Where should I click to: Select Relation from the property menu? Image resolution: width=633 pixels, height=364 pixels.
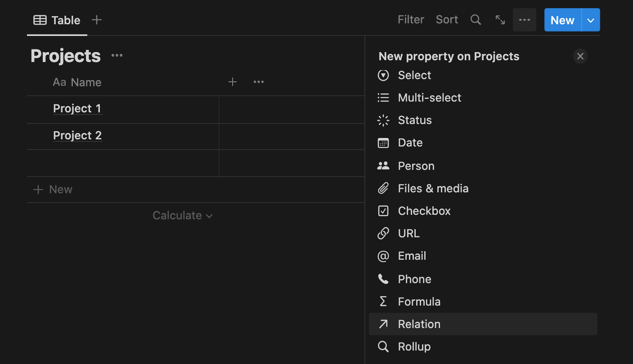(418, 324)
